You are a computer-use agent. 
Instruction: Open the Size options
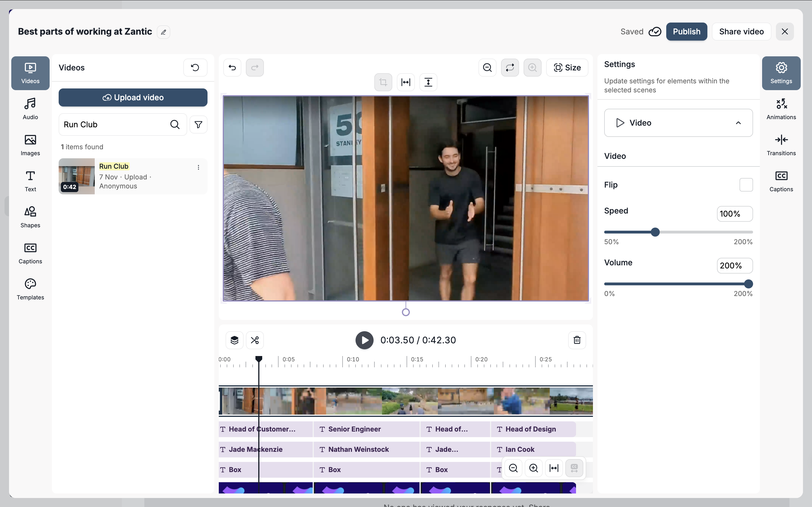point(567,68)
